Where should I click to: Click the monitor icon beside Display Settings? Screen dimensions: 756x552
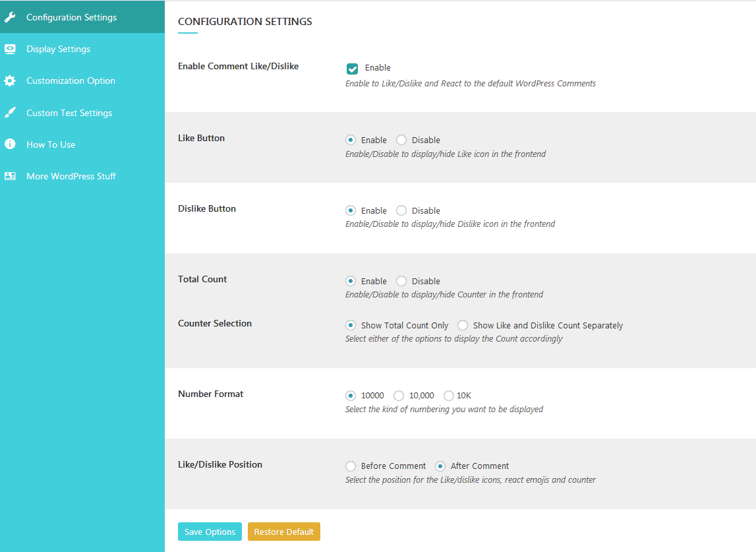coord(10,49)
